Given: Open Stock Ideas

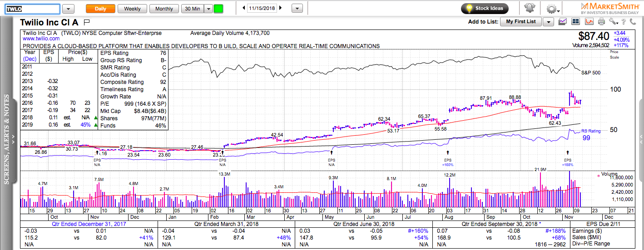Looking at the screenshot, I should 485,9.
